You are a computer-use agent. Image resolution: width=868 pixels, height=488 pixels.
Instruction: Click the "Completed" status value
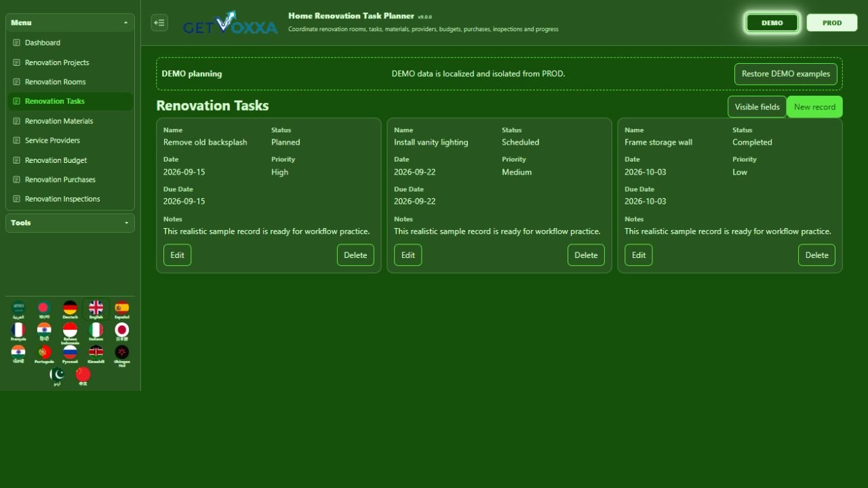(752, 143)
